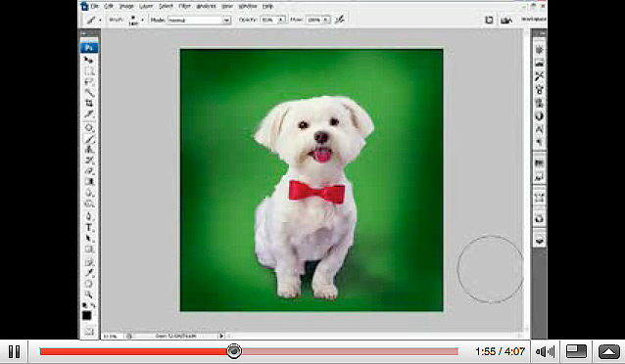Open the Brush Preset picker arrow
Screen dimensions: 625x364
coord(142,20)
